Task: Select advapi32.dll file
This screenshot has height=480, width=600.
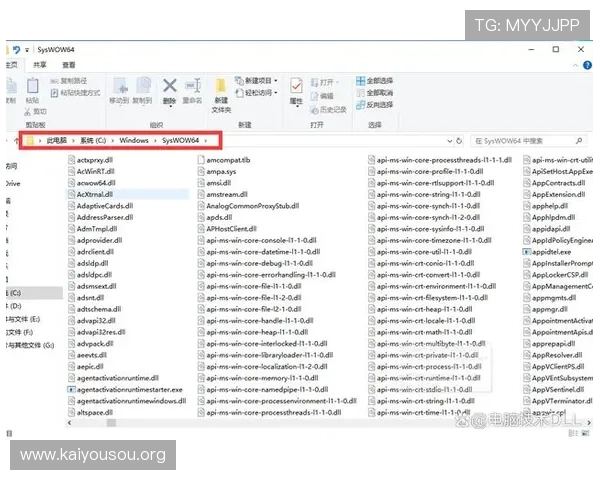Action: pos(91,321)
